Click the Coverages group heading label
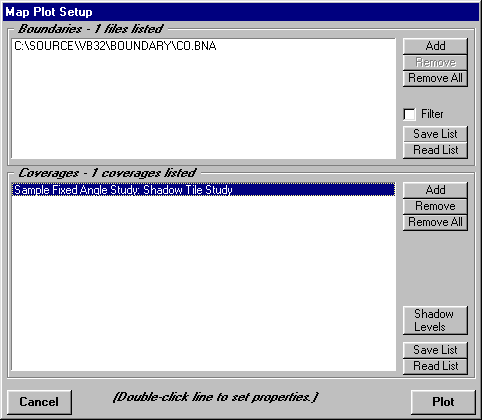The image size is (482, 420). (x=107, y=173)
